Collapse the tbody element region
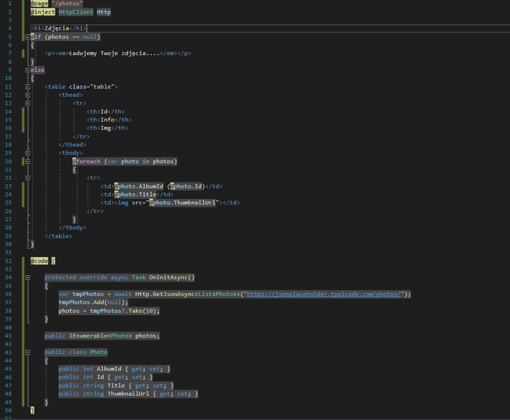The image size is (510, 420). pos(28,153)
